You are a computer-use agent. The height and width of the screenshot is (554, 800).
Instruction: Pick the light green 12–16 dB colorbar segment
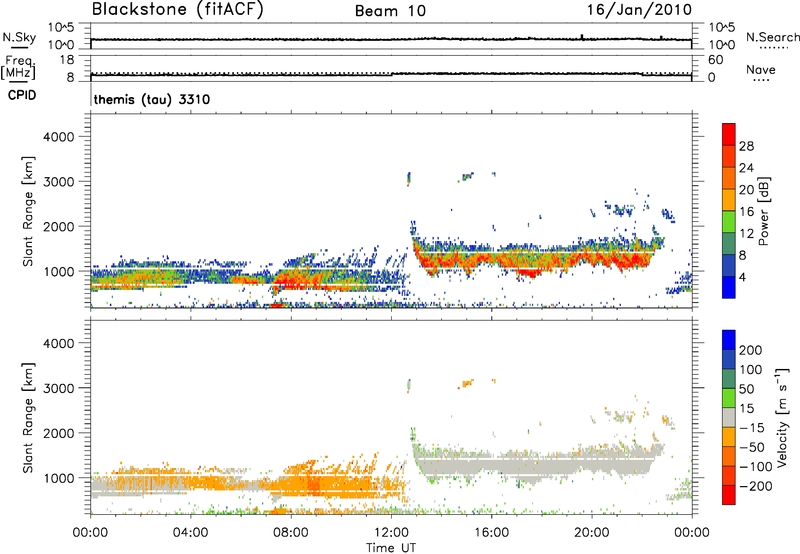[729, 222]
